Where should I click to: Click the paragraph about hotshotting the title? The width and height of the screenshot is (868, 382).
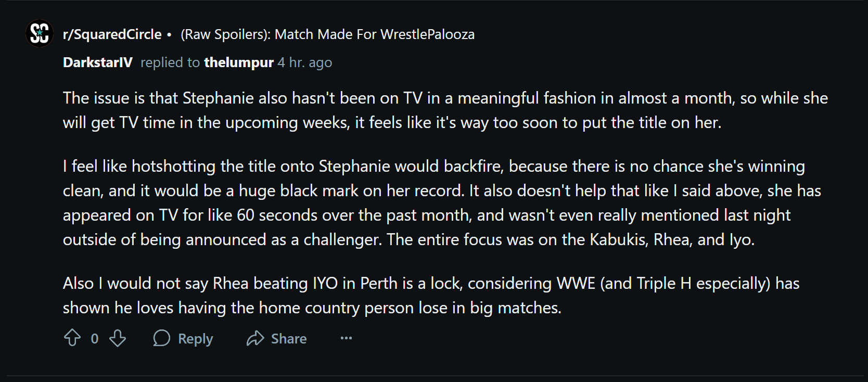[x=441, y=202]
